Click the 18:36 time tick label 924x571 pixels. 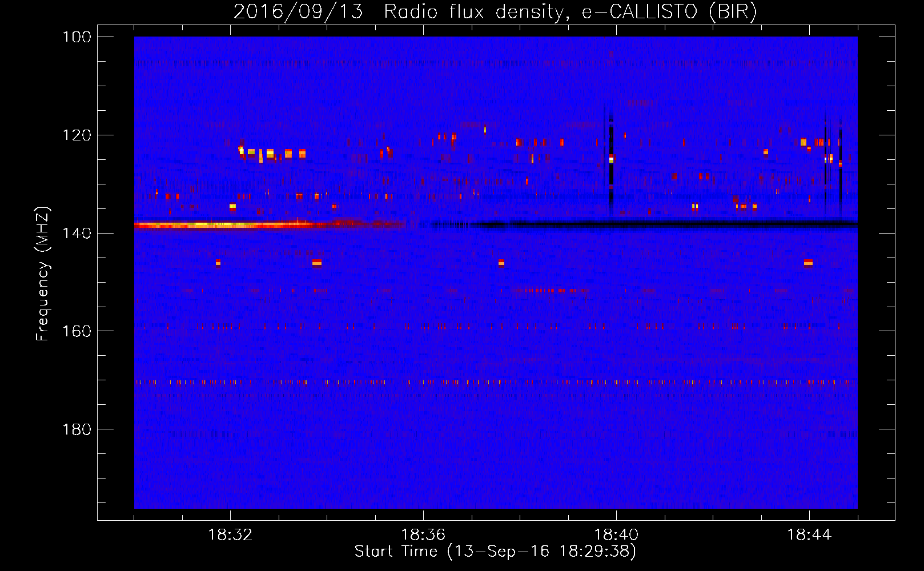pos(423,535)
